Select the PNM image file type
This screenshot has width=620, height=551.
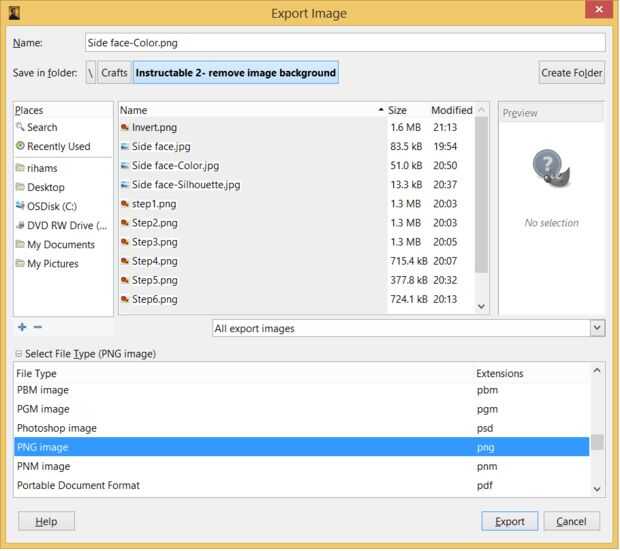coord(302,466)
